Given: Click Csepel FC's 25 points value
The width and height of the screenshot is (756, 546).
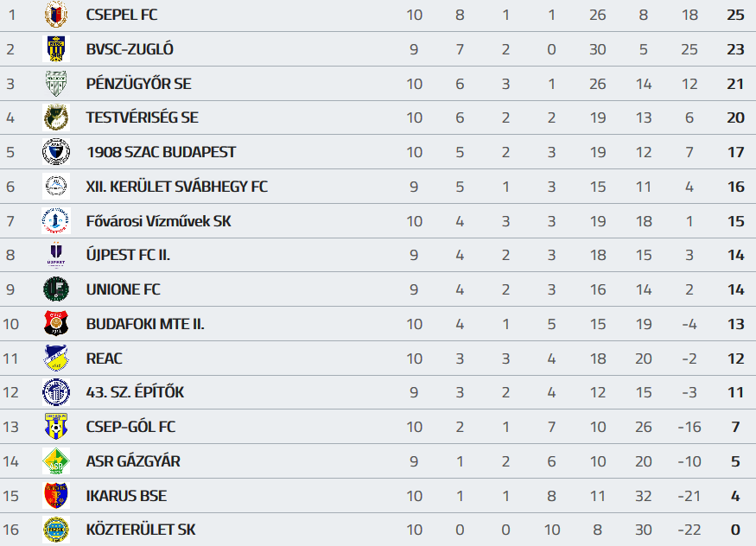Looking at the screenshot, I should (x=735, y=15).
